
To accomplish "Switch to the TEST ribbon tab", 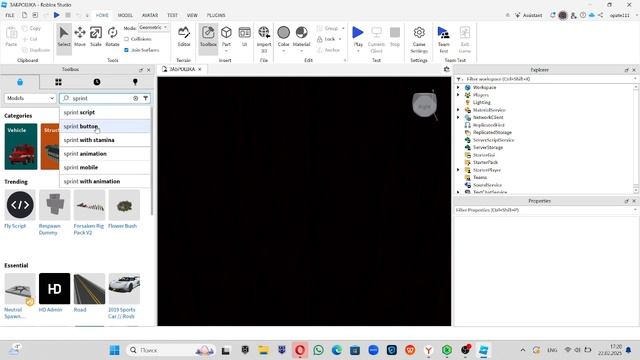I will [x=172, y=15].
